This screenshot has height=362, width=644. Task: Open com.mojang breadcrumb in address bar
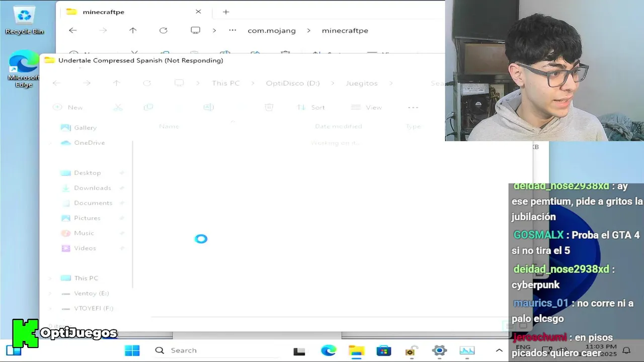click(x=272, y=31)
